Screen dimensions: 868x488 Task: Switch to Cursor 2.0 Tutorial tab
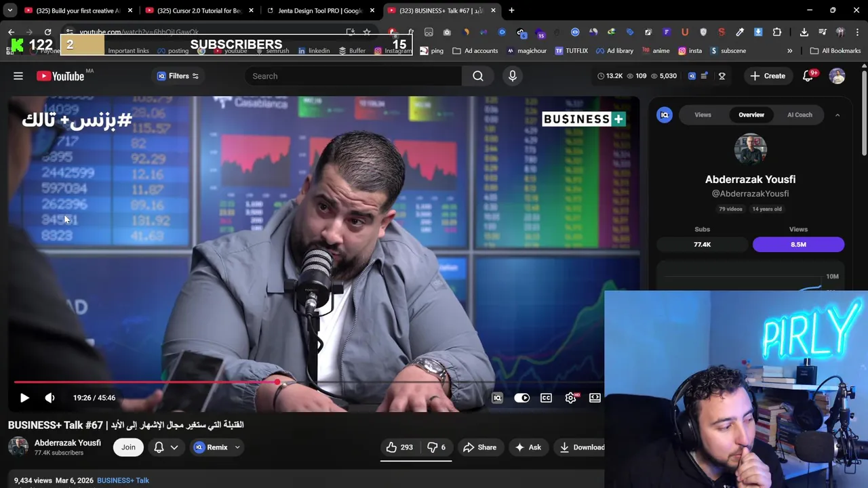pyautogui.click(x=197, y=10)
